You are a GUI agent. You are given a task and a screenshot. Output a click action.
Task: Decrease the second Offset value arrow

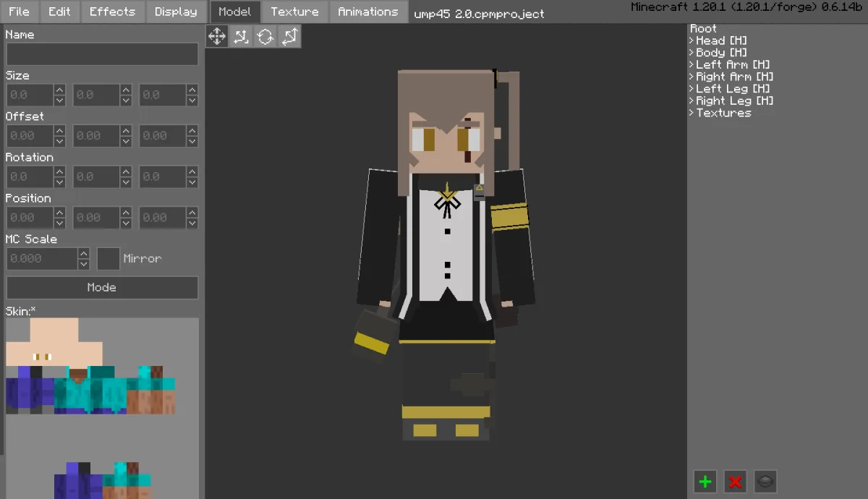(126, 142)
